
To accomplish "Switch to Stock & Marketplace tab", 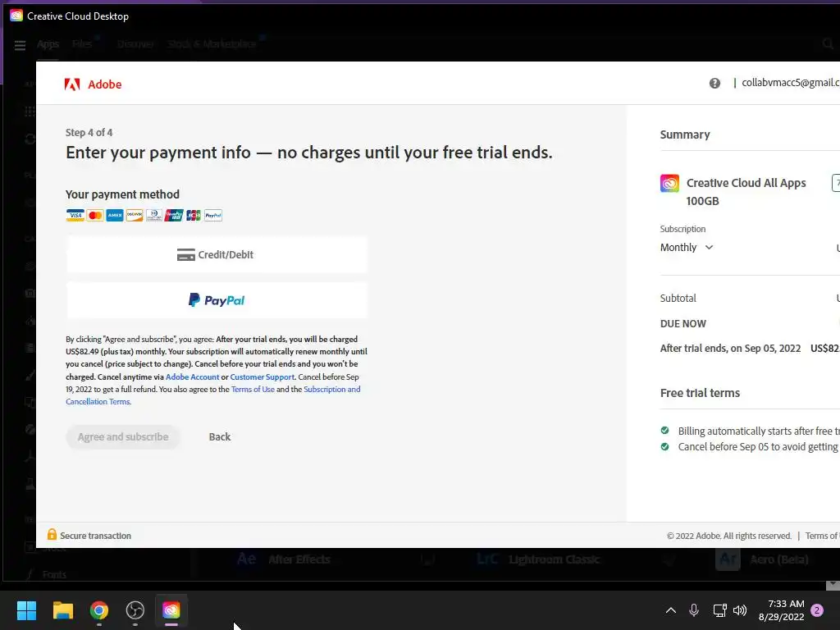I will (212, 44).
